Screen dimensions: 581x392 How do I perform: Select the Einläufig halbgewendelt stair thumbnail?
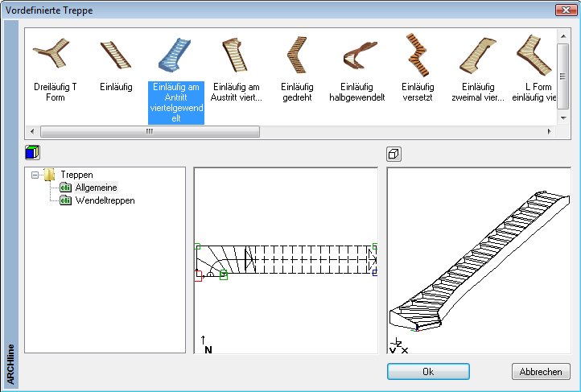pyautogui.click(x=359, y=56)
